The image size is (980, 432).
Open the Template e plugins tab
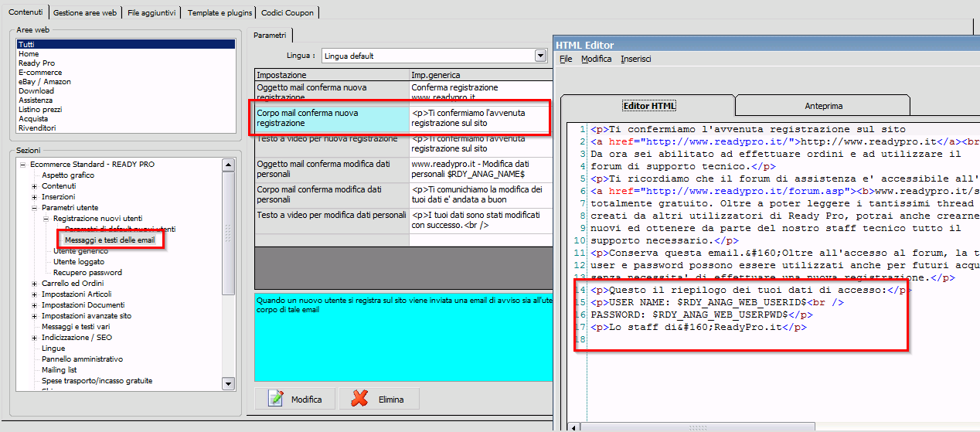(219, 12)
